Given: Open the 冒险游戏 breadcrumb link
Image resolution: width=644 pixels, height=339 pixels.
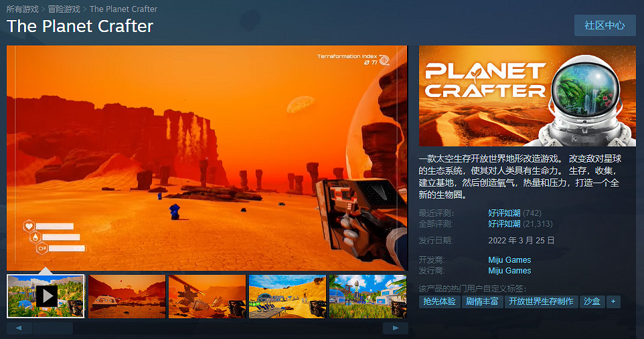Looking at the screenshot, I should pyautogui.click(x=64, y=9).
